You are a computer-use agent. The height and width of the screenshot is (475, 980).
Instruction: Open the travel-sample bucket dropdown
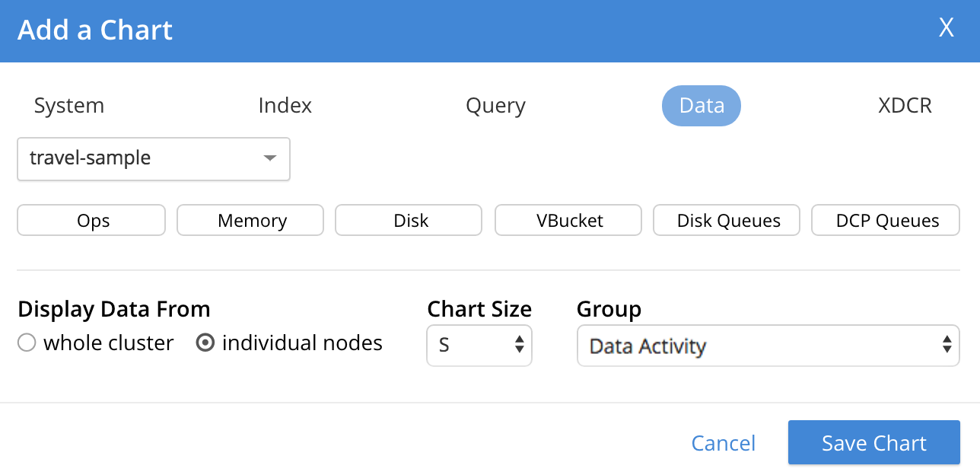[154, 158]
